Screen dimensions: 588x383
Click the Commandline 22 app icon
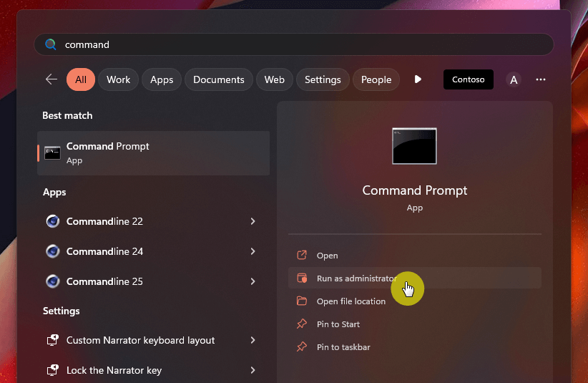52,221
